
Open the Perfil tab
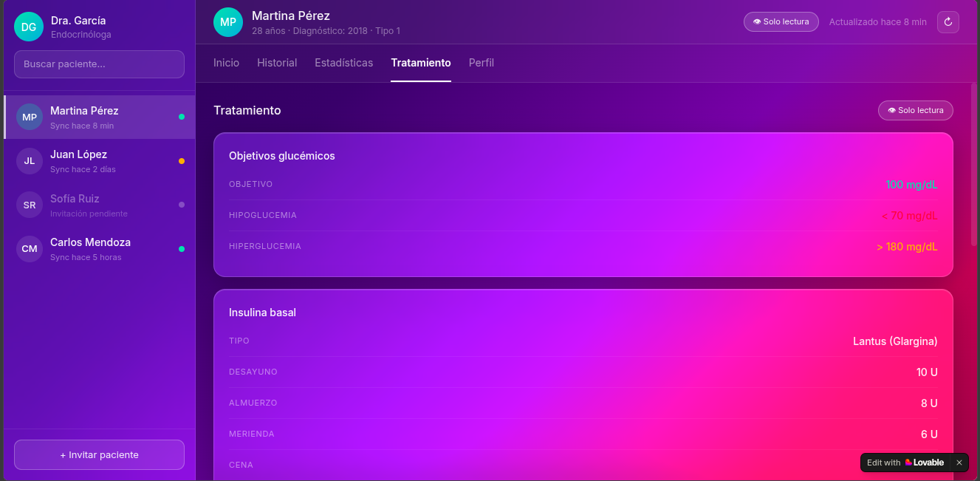click(482, 63)
